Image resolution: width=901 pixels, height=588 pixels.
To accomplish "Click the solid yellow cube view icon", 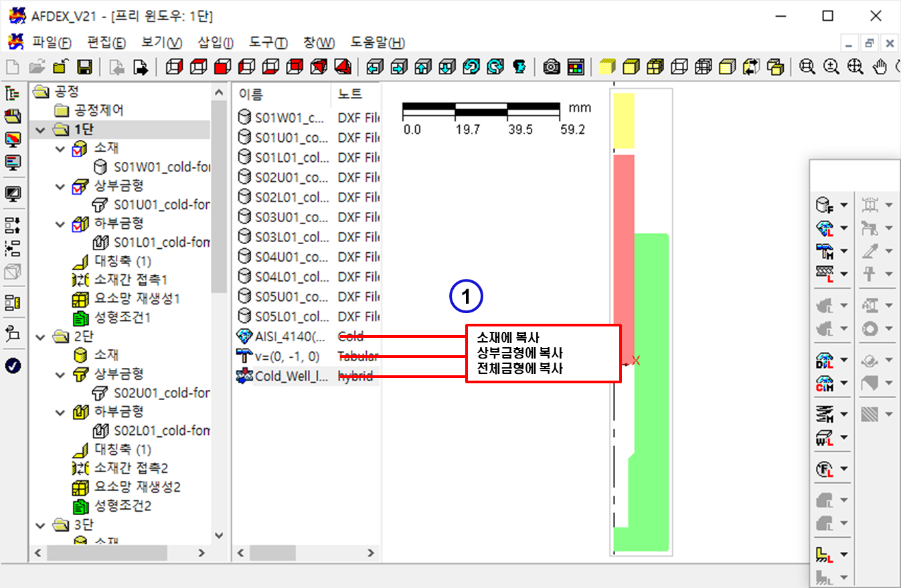I will 606,67.
